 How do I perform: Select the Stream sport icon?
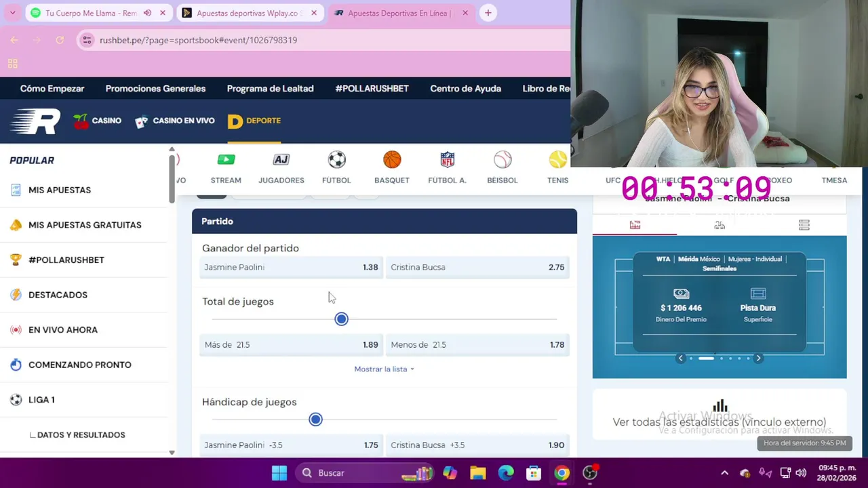point(226,168)
